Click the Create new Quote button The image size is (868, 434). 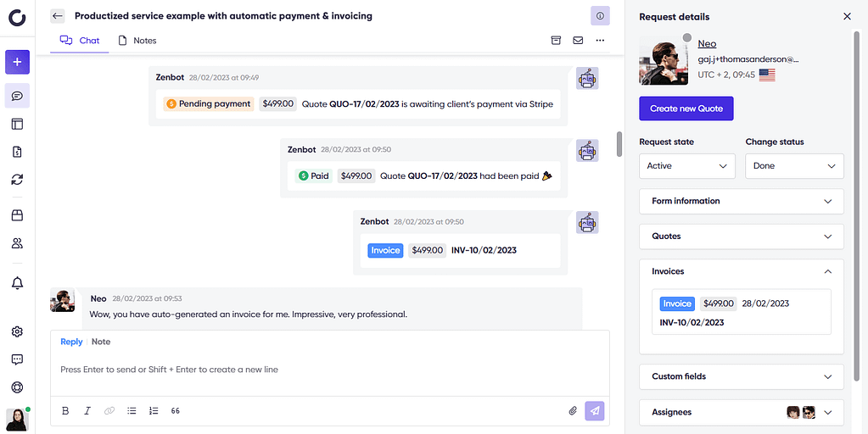[686, 108]
